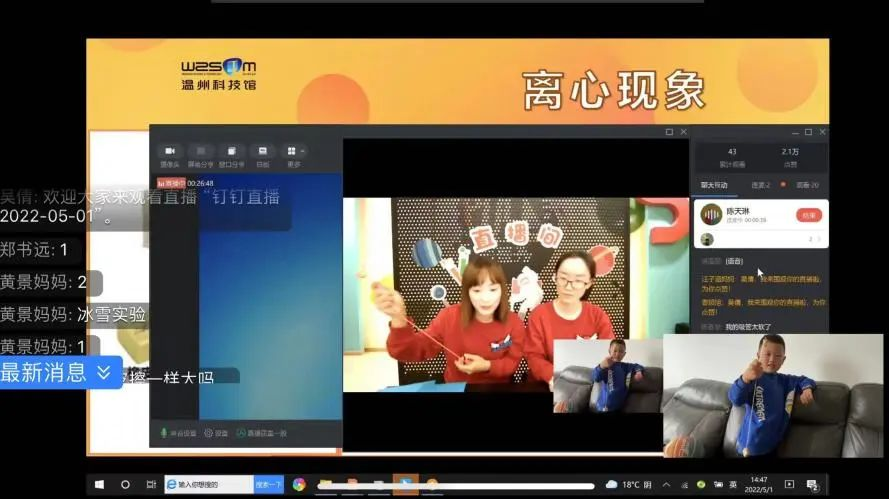
Task: Click the 00:26:48 live timer
Action: [200, 183]
